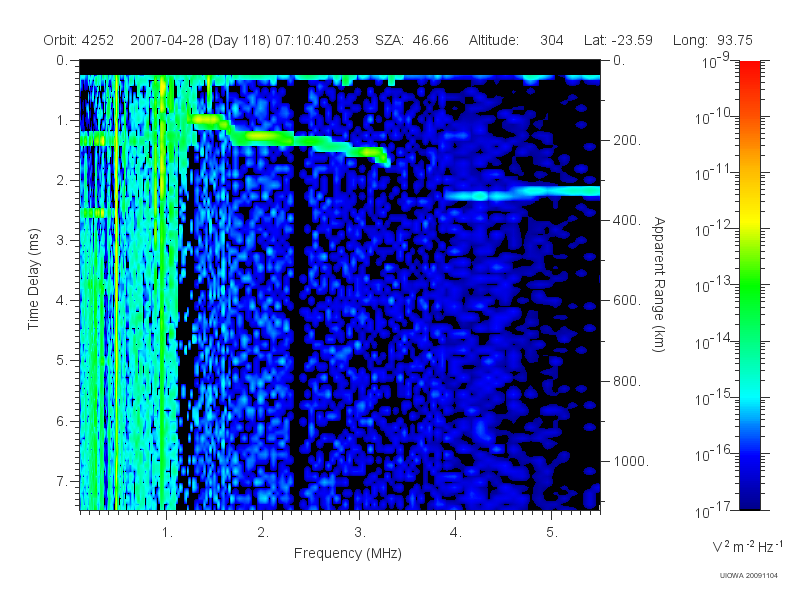
Task: Click the timestamp '07:10:40.253'
Action: click(x=317, y=40)
